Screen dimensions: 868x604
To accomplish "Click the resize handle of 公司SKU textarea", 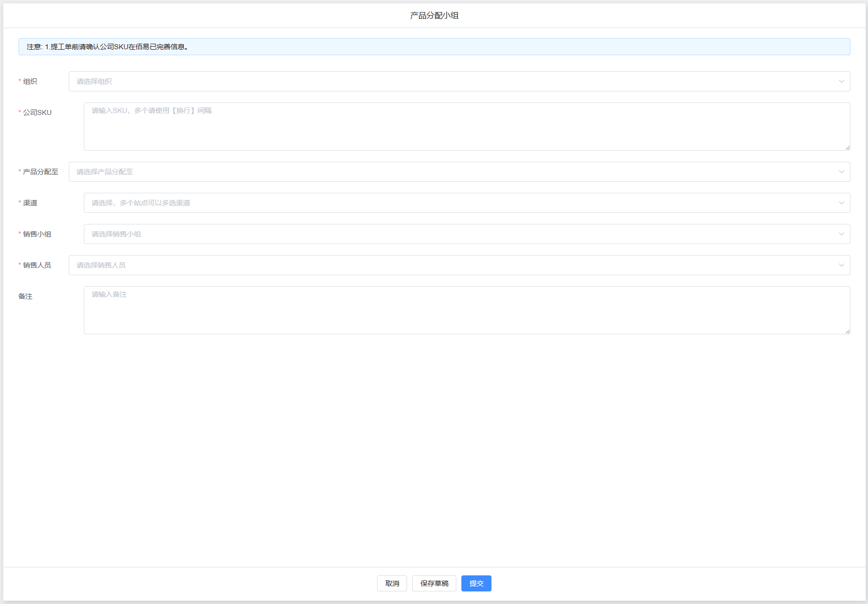I will pos(847,148).
